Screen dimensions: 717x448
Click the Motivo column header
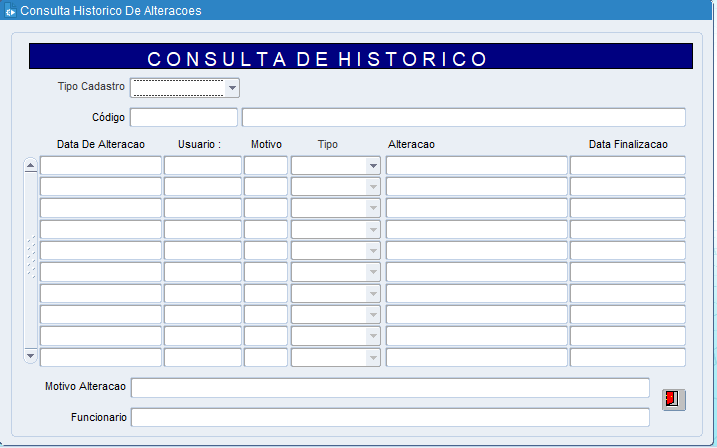point(266,144)
